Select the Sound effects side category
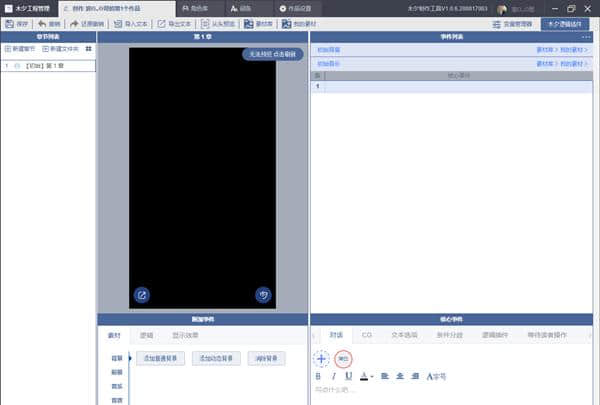The width and height of the screenshot is (600, 405). tap(117, 400)
